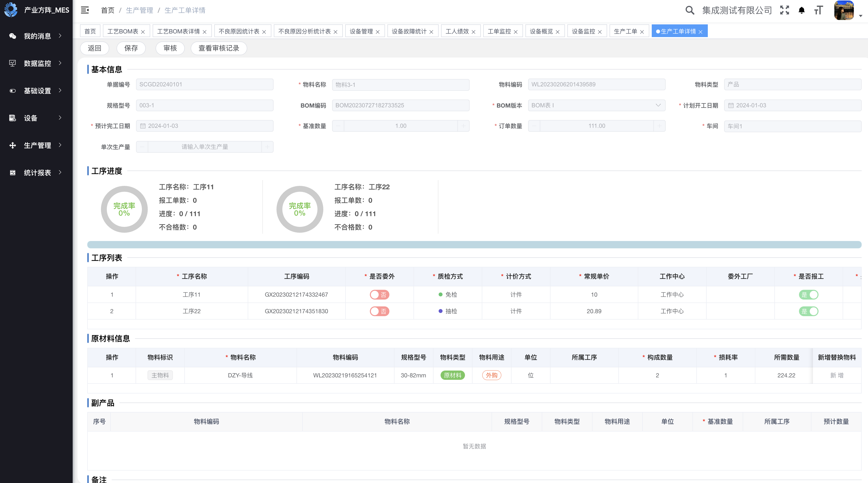Click 数据监控 monitor icon
The width and height of the screenshot is (868, 483).
point(12,63)
